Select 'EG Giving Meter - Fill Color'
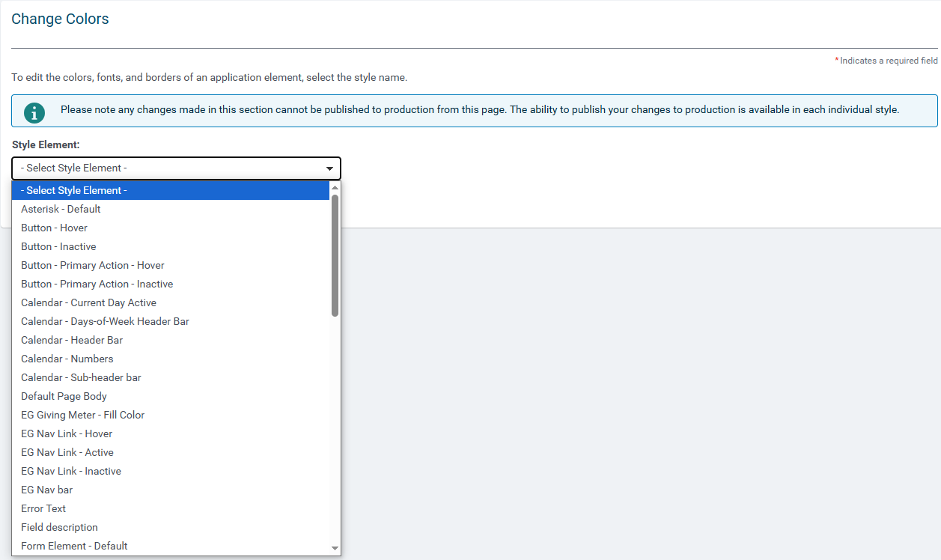The width and height of the screenshot is (941, 560). coord(171,415)
